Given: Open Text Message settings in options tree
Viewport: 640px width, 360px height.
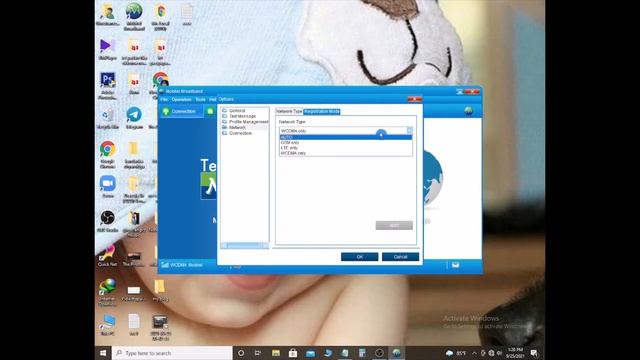Looking at the screenshot, I should [x=242, y=116].
